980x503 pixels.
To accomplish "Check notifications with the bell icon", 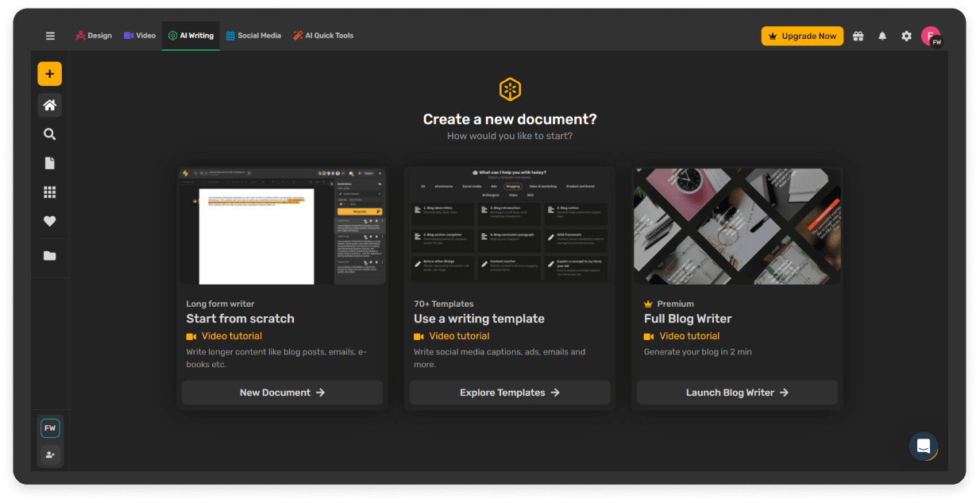I will click(882, 35).
